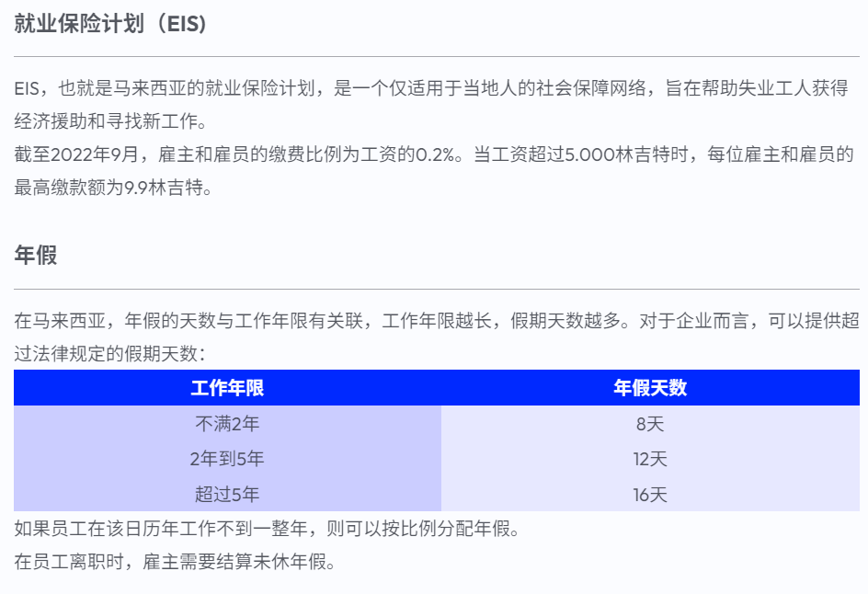868x594 pixels.
Task: Select the 工作年限 table header
Action: point(227,387)
